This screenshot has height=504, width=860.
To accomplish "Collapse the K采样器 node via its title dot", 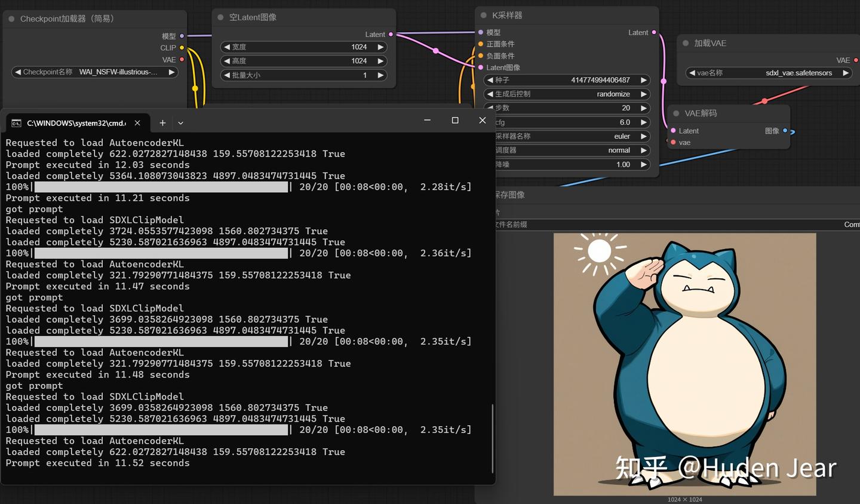I will [484, 16].
